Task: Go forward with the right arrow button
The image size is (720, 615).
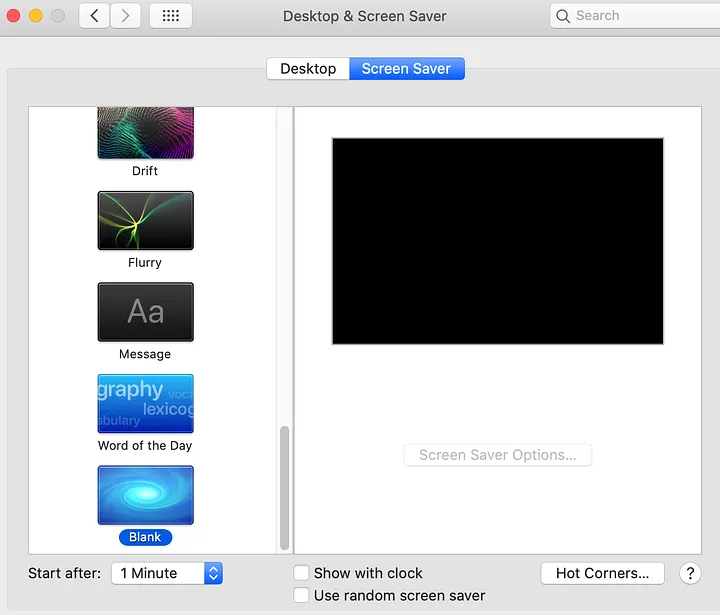Action: 125,16
